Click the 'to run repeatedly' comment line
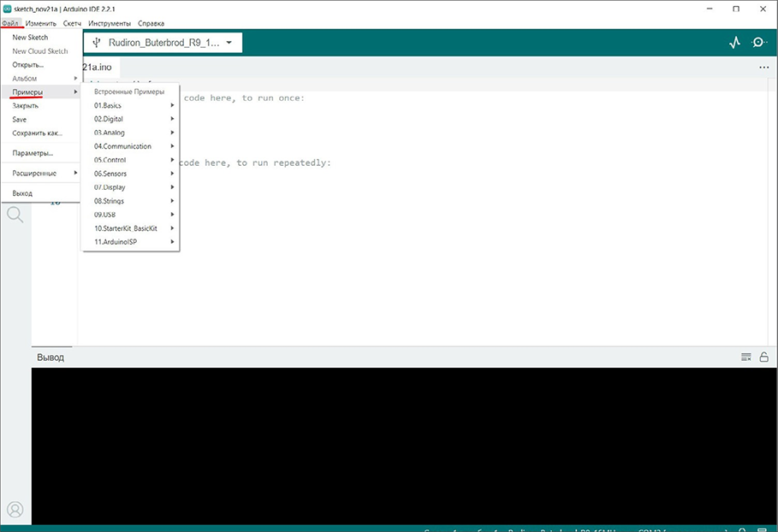Viewport: 778px width, 532px height. point(254,163)
